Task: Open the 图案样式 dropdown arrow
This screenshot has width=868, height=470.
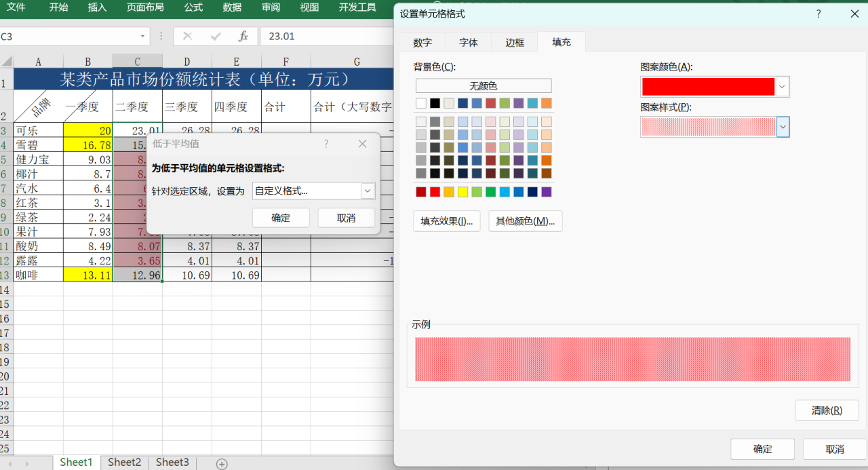Action: tap(783, 127)
